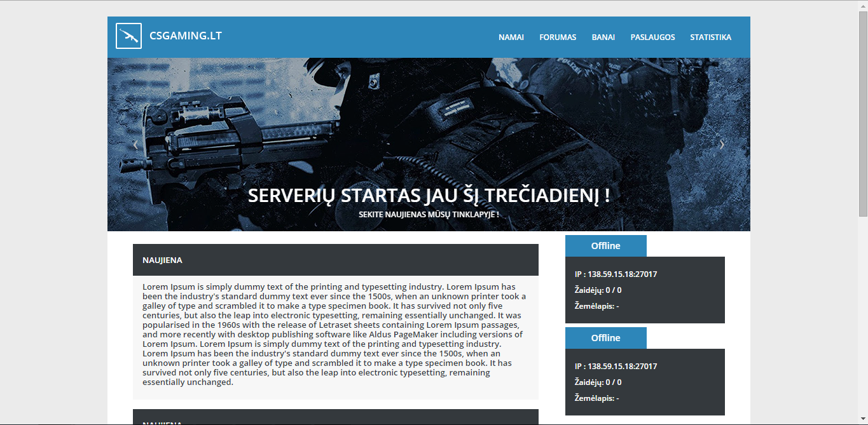Viewport: 868px width, 425px height.
Task: Click the vertical scrollbar thumb
Action: click(863, 114)
